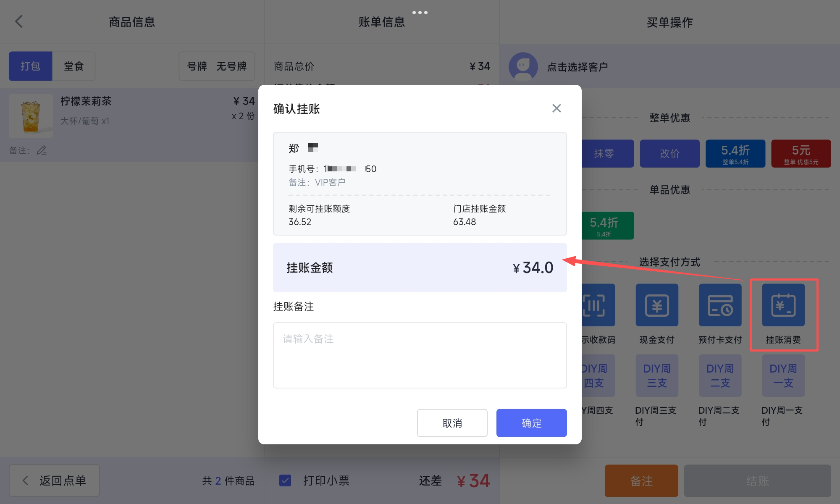Open the table number selector
Viewport: 840px width, 504px height.
(217, 66)
